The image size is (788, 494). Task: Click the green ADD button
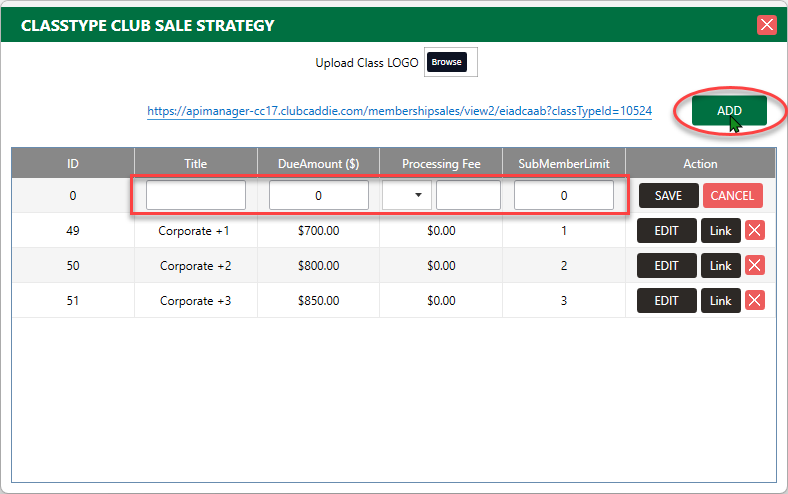[729, 111]
